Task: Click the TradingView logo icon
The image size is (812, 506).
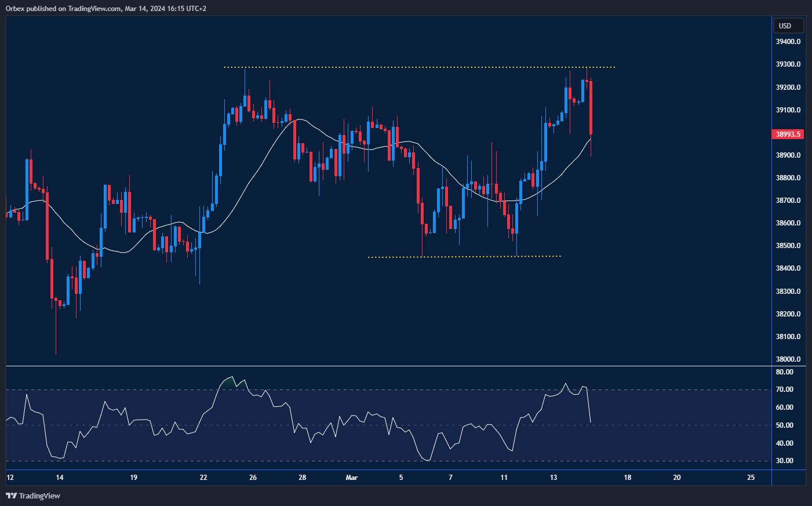Action: point(11,496)
